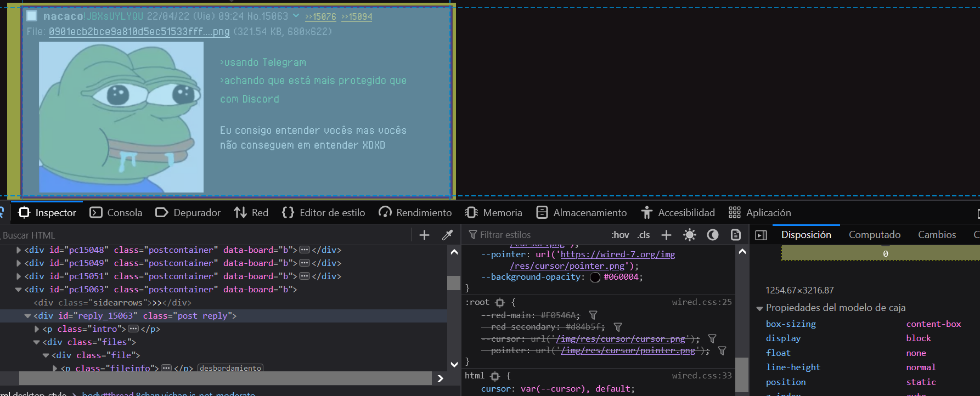
Task: Pick a color with the eyedropper icon
Action: pos(448,235)
